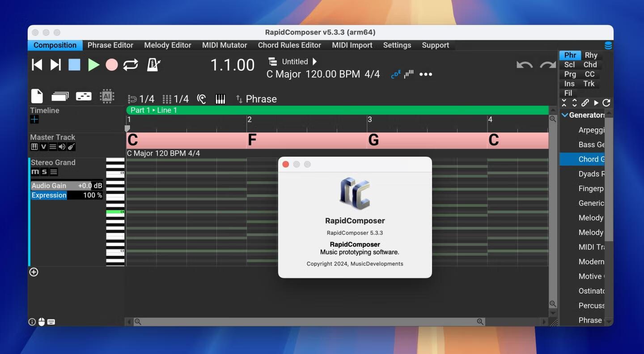Mute the Stereo Grand track
This screenshot has width=644, height=354.
(x=35, y=172)
